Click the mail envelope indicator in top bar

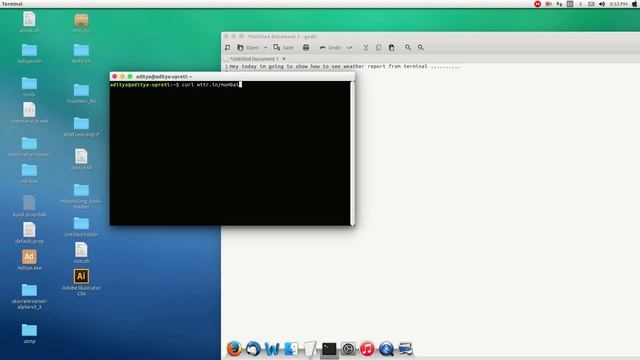tap(591, 4)
